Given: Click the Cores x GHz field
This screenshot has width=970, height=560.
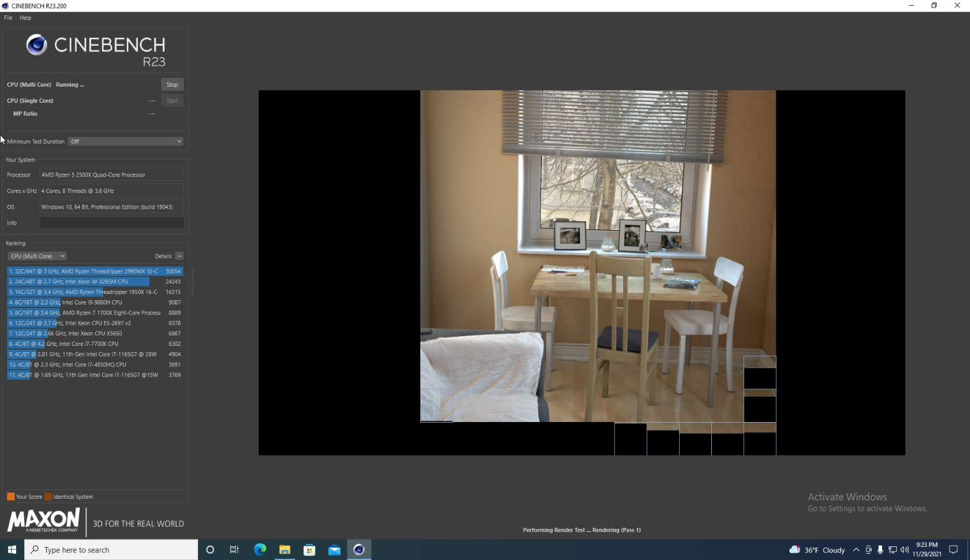Looking at the screenshot, I should coord(111,191).
